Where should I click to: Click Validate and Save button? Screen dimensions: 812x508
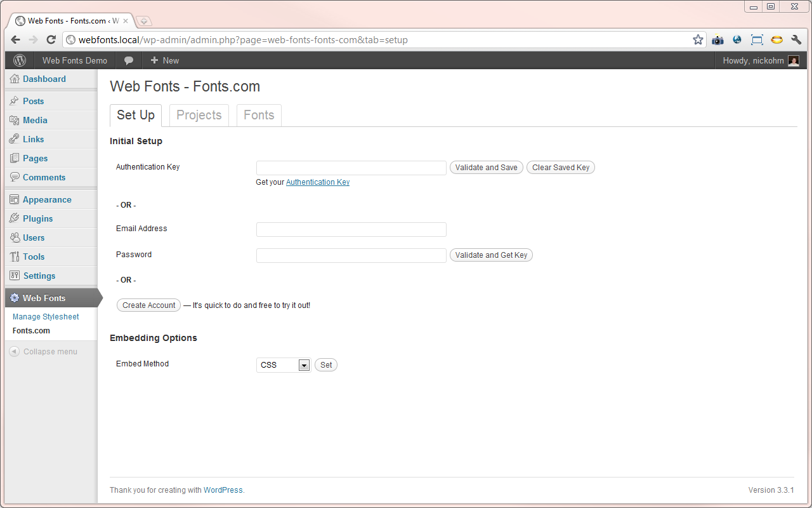(x=487, y=168)
